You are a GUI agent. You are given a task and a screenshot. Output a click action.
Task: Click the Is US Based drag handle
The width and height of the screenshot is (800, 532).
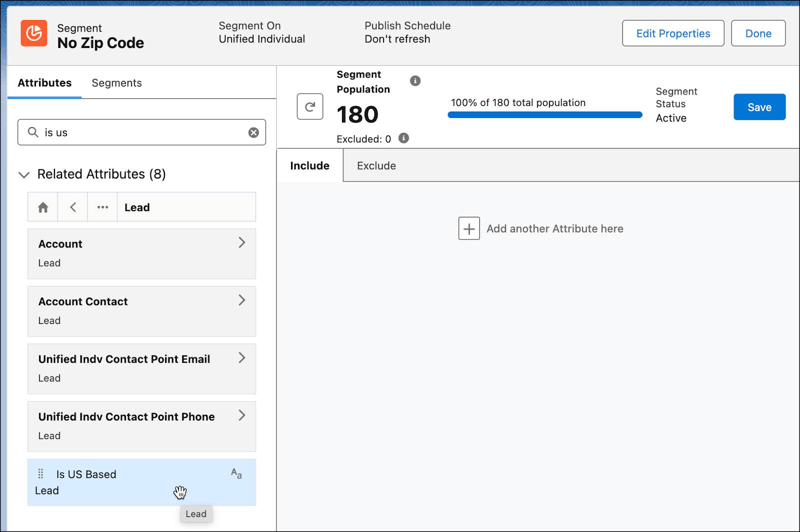tap(41, 473)
